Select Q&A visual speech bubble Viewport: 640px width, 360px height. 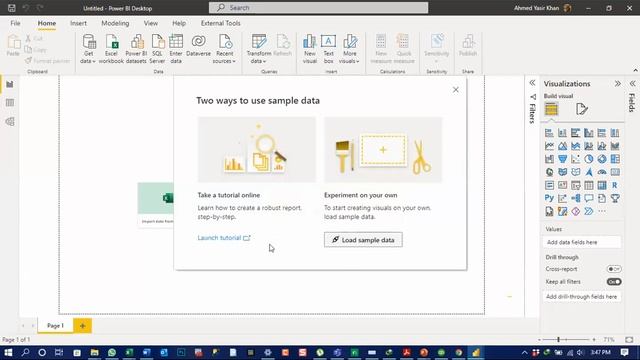coord(589,198)
